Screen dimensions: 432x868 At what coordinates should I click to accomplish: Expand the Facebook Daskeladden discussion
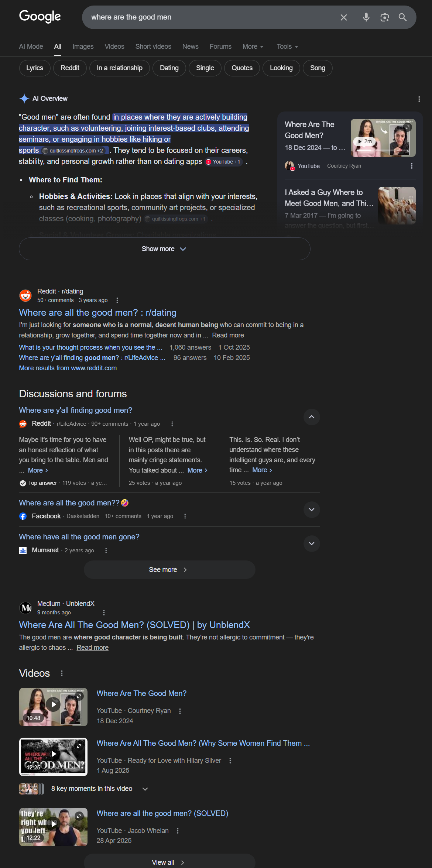click(311, 510)
